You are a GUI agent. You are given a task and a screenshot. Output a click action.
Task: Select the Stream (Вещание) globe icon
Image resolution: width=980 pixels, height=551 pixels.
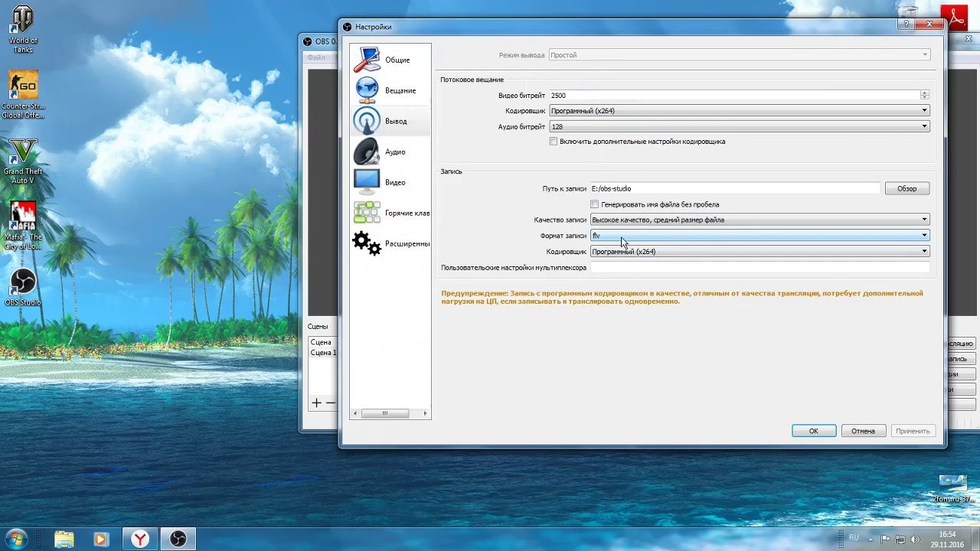click(367, 90)
